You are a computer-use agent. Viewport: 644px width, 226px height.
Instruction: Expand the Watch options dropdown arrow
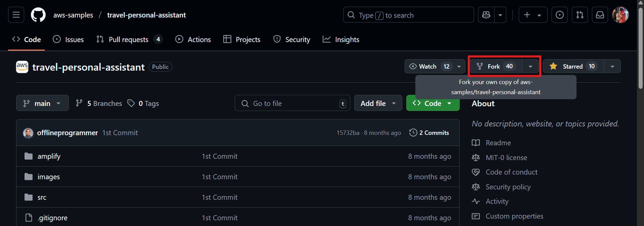pyautogui.click(x=459, y=66)
